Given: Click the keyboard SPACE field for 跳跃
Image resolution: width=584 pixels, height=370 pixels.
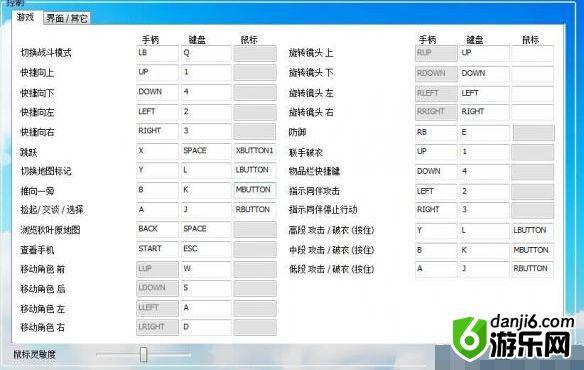Looking at the screenshot, I should click(x=206, y=151).
